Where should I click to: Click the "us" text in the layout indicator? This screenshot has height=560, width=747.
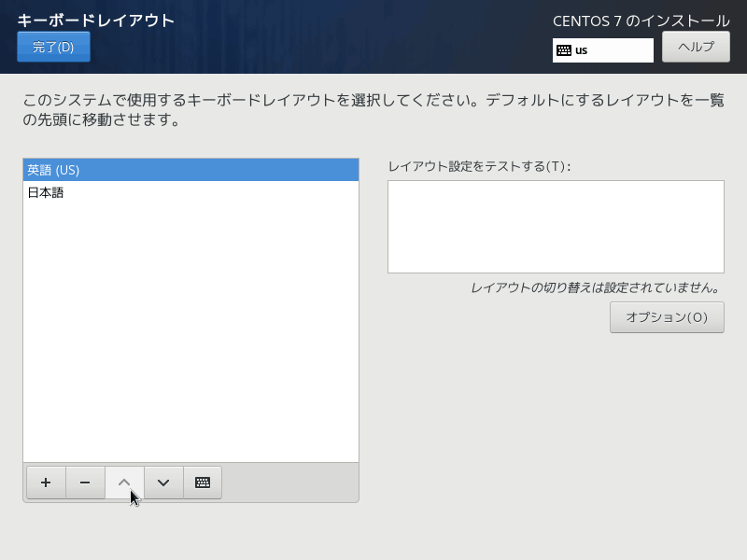582,50
